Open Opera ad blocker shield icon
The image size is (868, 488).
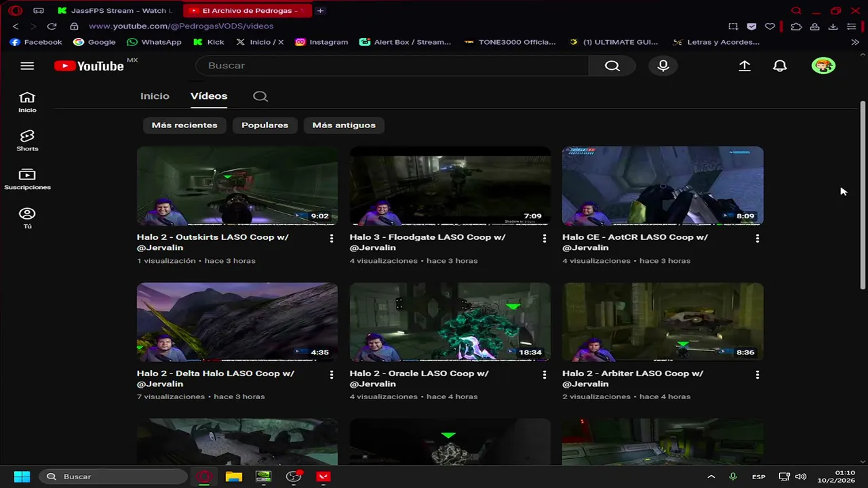pos(751,26)
